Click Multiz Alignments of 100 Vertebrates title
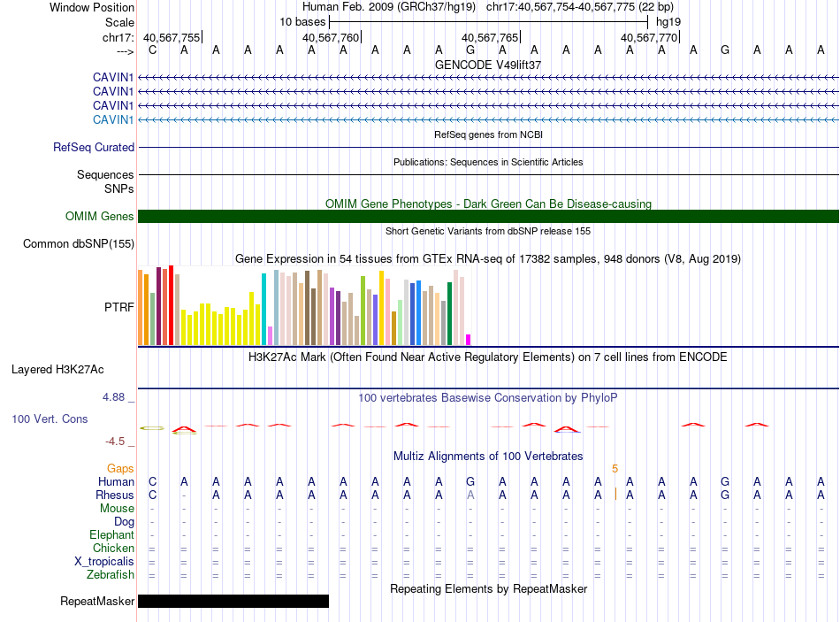This screenshot has width=840, height=622. (488, 457)
